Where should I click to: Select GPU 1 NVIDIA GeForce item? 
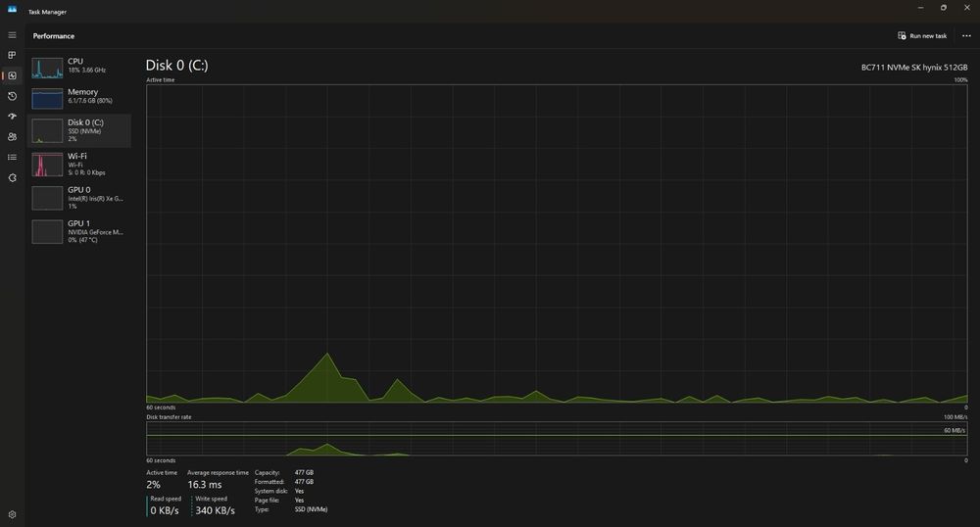tap(79, 231)
